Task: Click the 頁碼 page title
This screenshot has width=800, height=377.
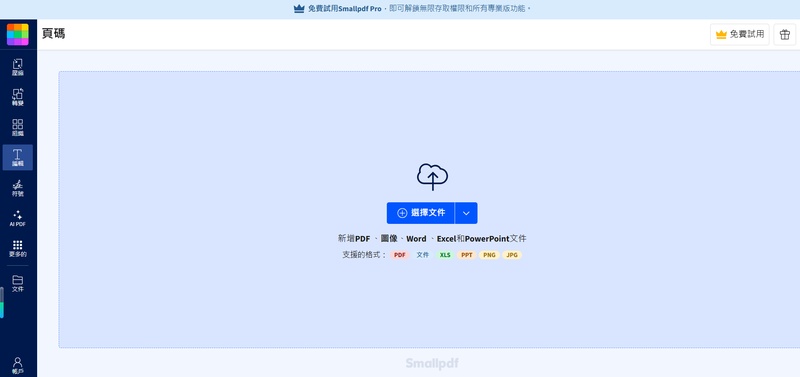Action: (53, 34)
